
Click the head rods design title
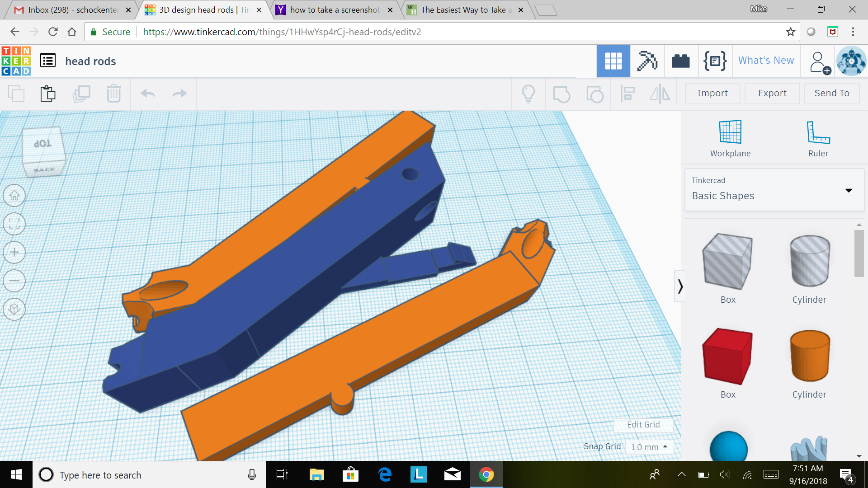90,61
